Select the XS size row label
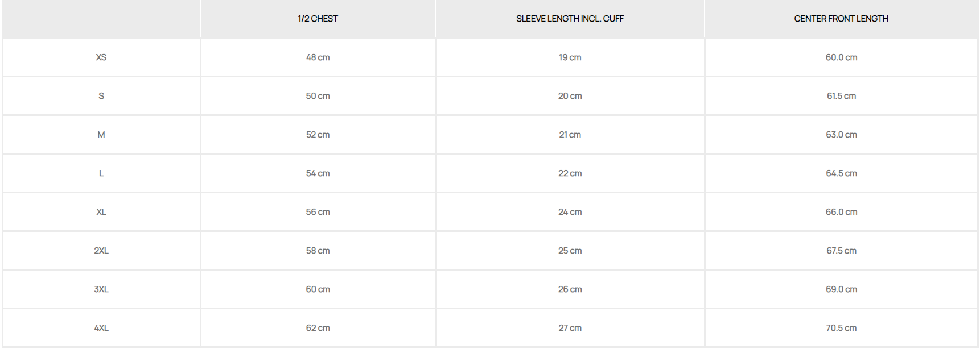980x349 pixels. [101, 57]
